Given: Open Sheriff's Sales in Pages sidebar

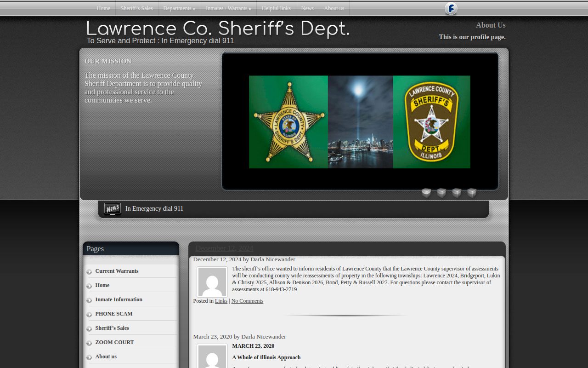Looking at the screenshot, I should tap(112, 328).
